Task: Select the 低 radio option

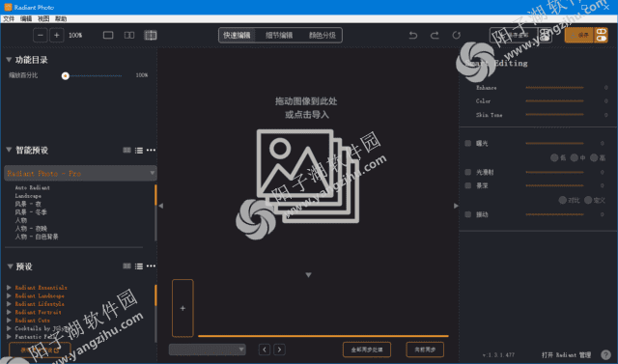Action: 554,158
